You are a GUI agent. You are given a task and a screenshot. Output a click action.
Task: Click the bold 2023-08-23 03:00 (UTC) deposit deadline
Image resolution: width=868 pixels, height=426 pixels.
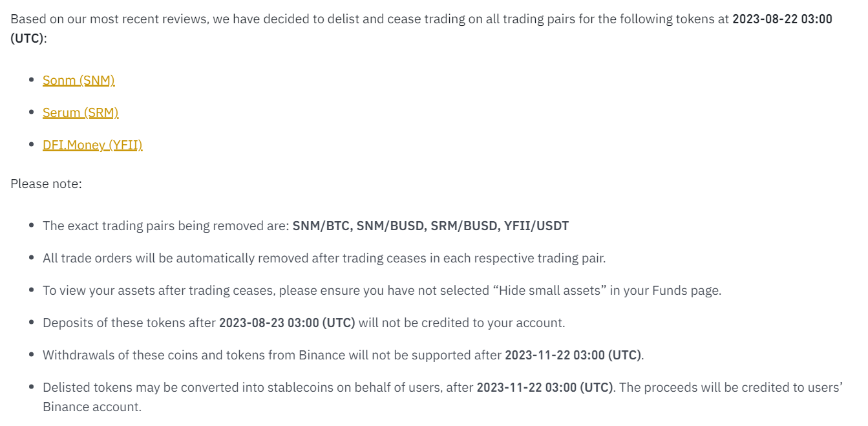coord(287,323)
